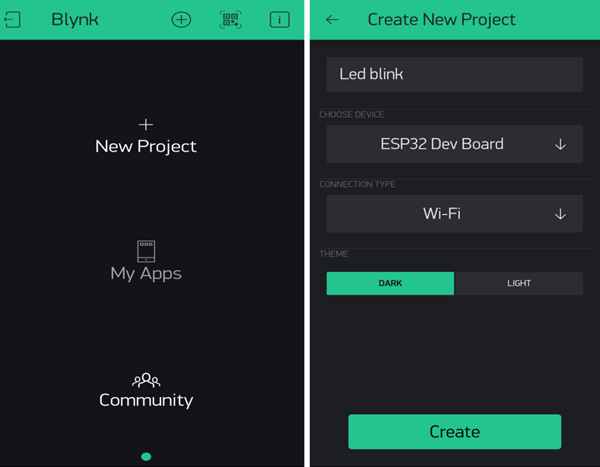The image size is (600, 467).
Task: Click the Create New Project heading
Action: (442, 20)
